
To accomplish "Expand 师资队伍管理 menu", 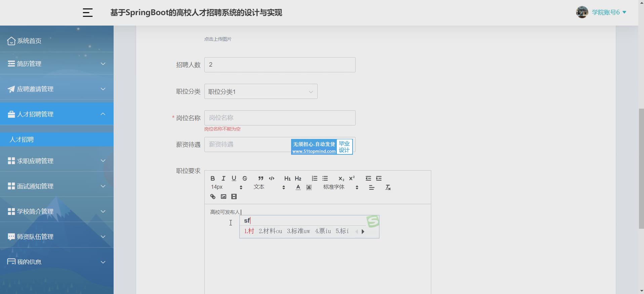I will click(x=57, y=237).
